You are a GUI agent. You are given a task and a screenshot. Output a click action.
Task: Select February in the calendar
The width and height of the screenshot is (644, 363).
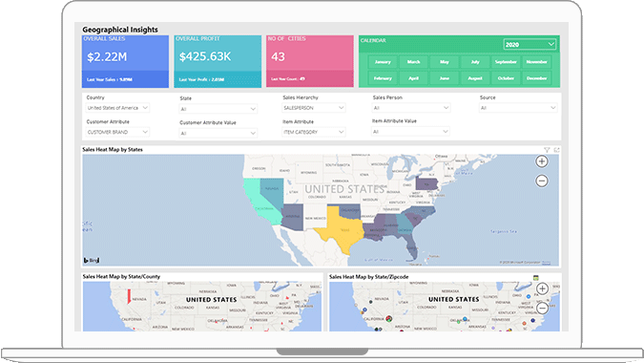(383, 78)
